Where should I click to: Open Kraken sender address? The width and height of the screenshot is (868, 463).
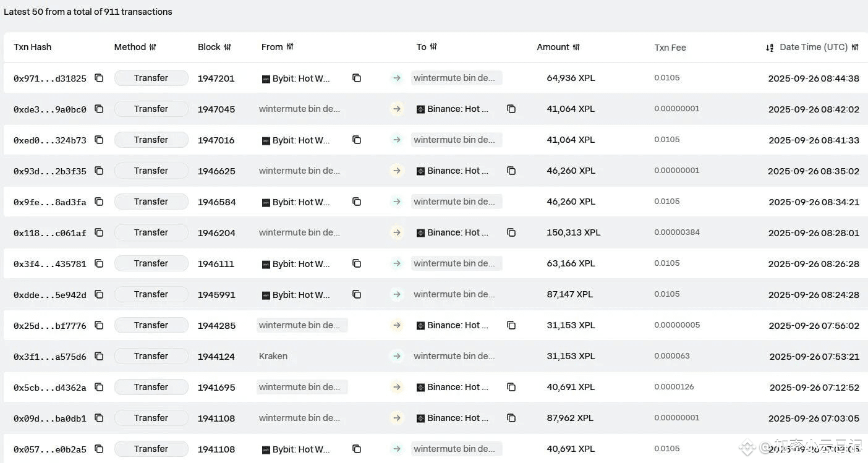(273, 356)
